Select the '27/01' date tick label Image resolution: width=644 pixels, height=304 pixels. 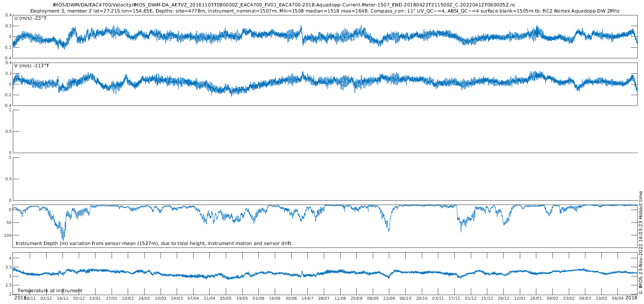[112, 298]
